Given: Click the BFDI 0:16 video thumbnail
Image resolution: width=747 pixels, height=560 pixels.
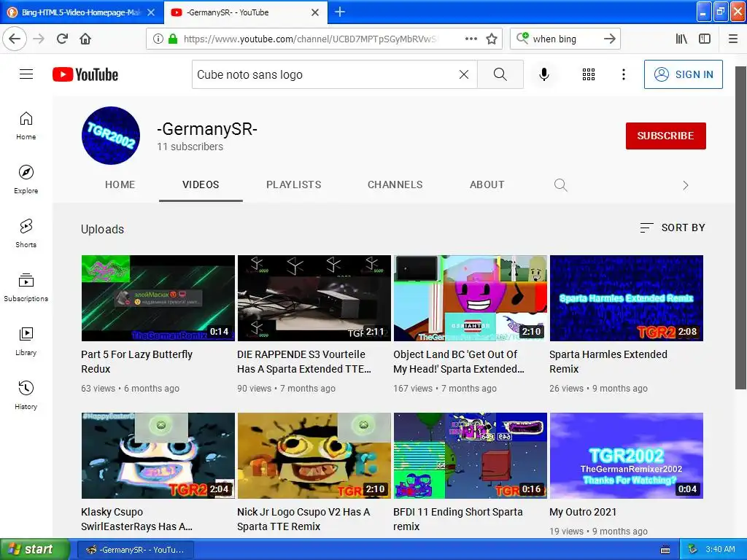Looking at the screenshot, I should tap(471, 455).
